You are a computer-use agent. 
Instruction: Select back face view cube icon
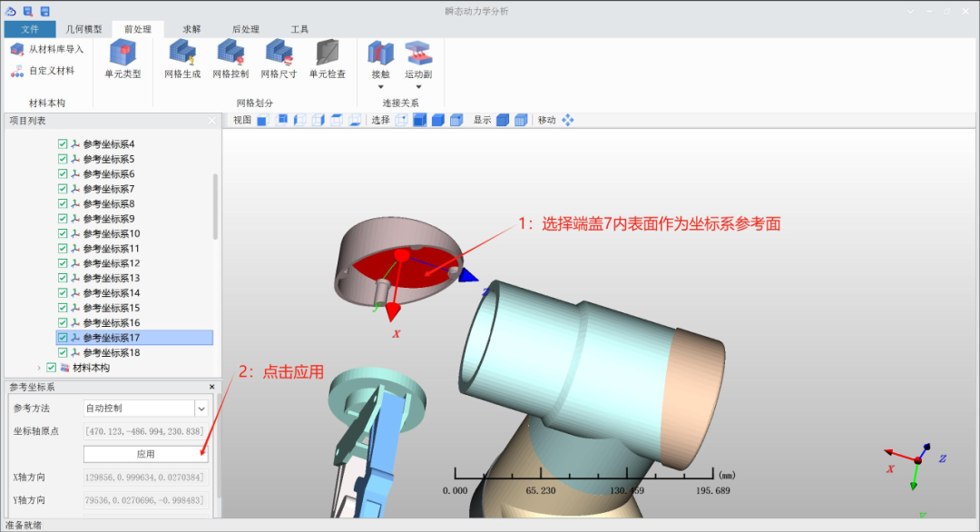(281, 120)
